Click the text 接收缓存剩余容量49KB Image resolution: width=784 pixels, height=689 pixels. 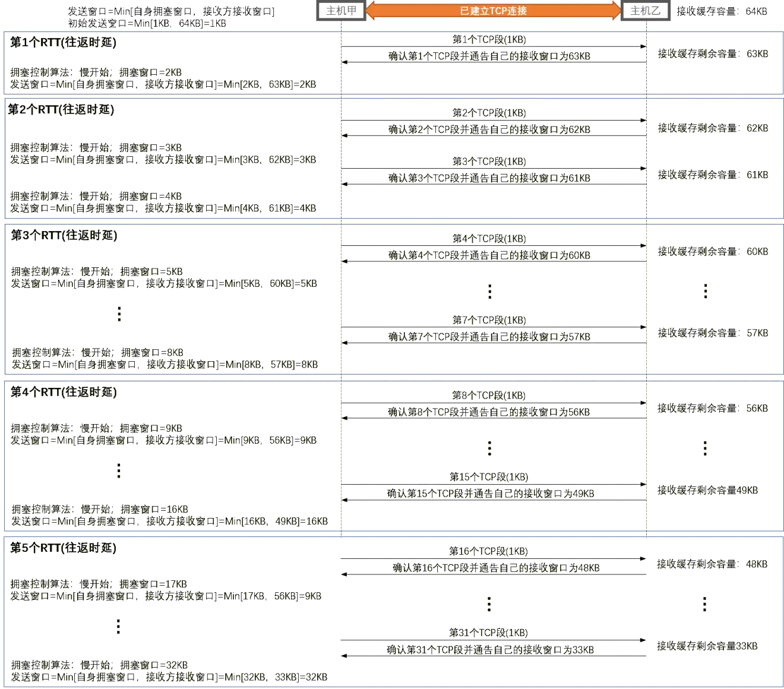(x=707, y=491)
